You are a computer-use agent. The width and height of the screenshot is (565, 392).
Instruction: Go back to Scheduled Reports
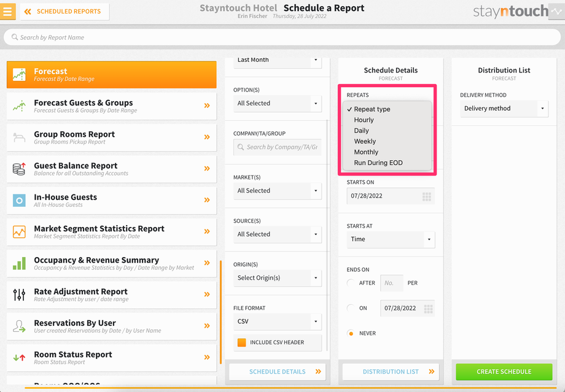click(65, 12)
